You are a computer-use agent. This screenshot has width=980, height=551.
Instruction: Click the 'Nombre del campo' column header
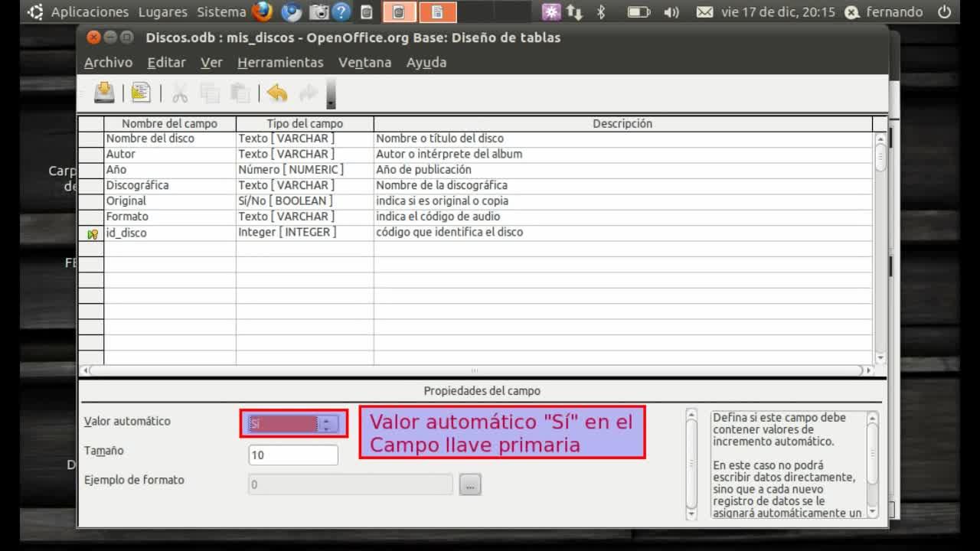tap(169, 123)
